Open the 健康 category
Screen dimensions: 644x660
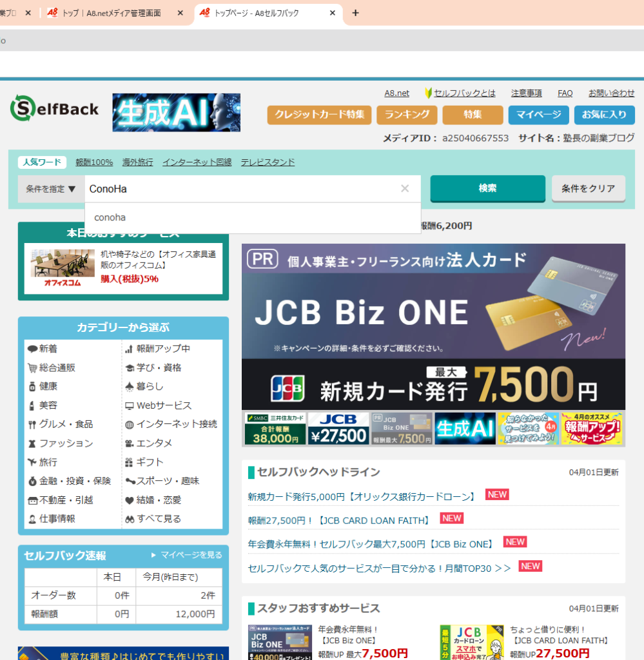[x=43, y=386]
